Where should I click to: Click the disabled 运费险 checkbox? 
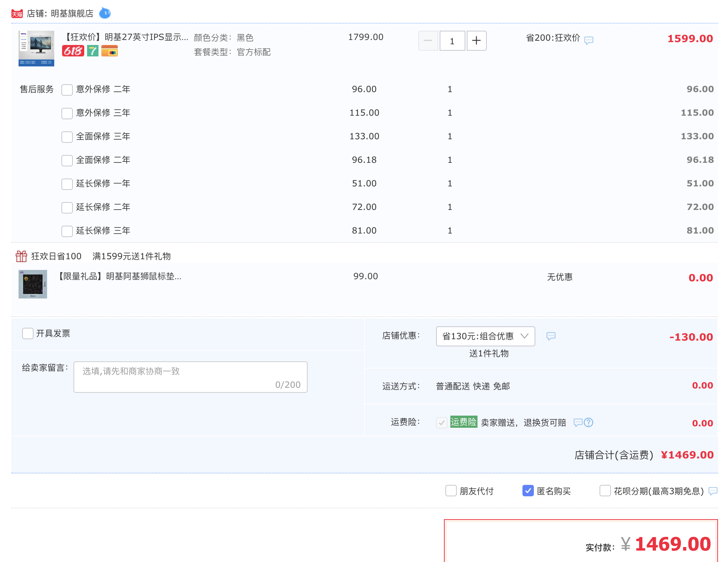[442, 423]
